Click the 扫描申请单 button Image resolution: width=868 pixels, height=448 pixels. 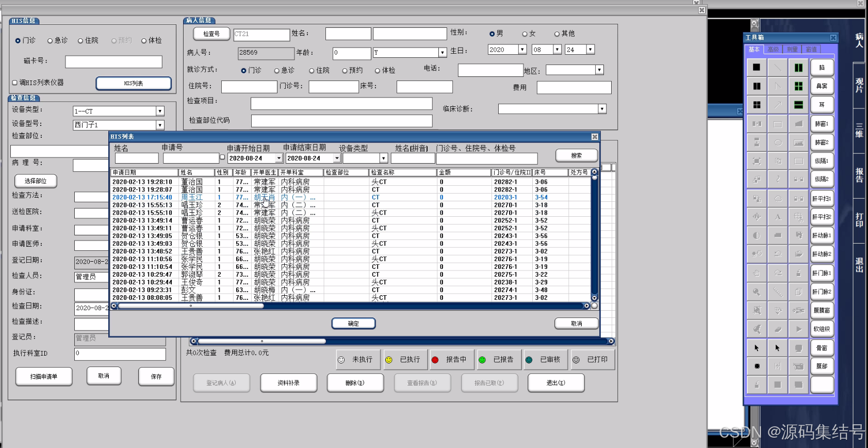44,377
